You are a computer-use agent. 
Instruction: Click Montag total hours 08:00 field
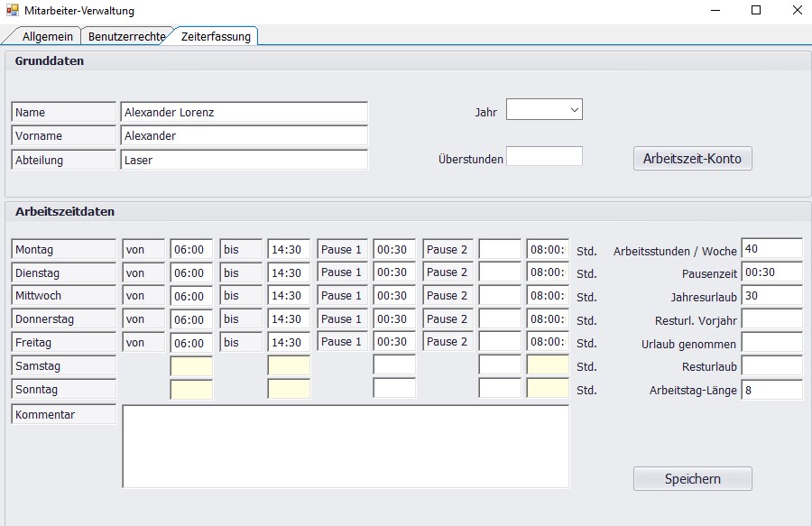tap(548, 249)
